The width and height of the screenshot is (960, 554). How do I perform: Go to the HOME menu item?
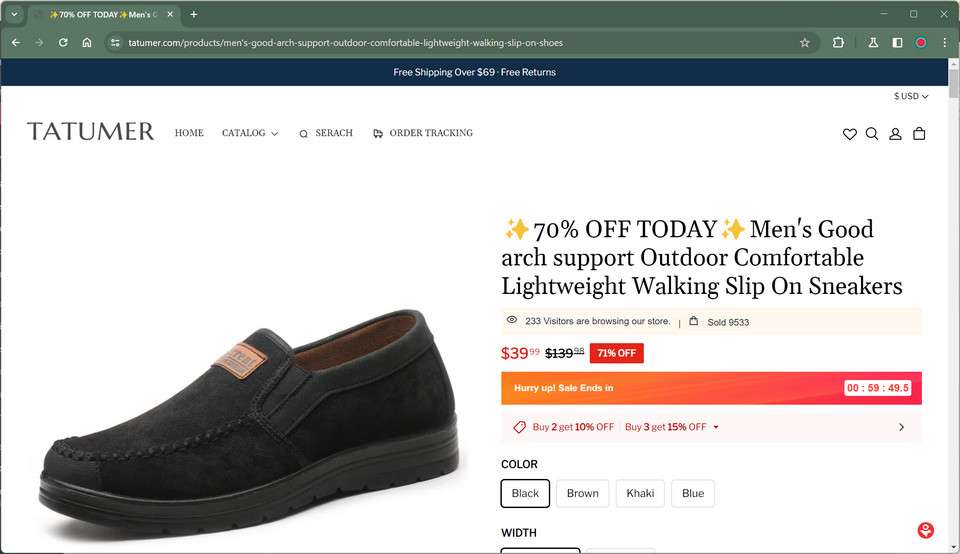pos(189,133)
